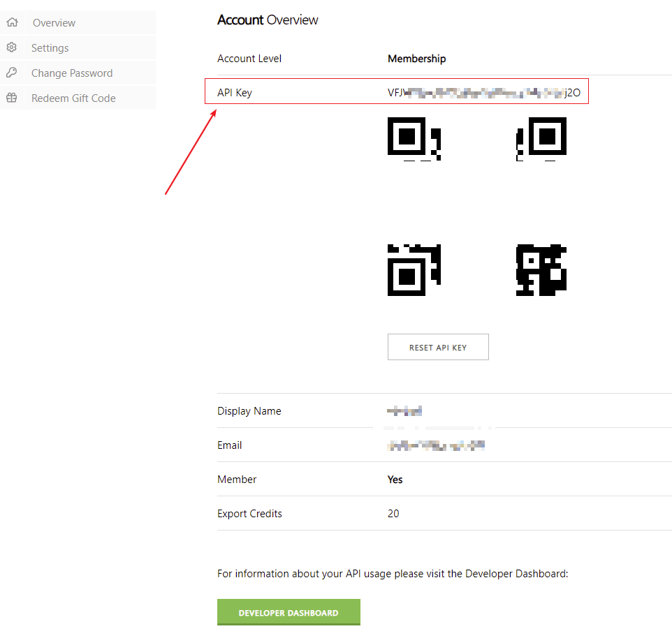Image resolution: width=672 pixels, height=638 pixels.
Task: Click the Email label
Action: (x=229, y=445)
